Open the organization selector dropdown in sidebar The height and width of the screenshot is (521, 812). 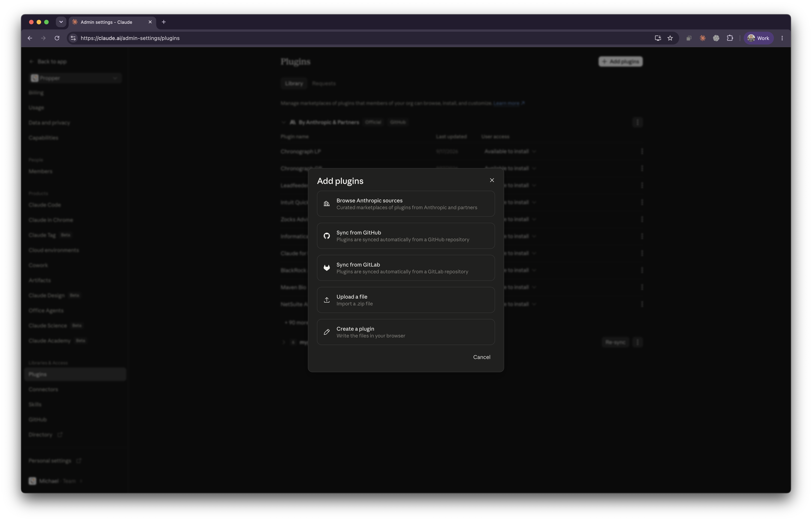pyautogui.click(x=75, y=78)
